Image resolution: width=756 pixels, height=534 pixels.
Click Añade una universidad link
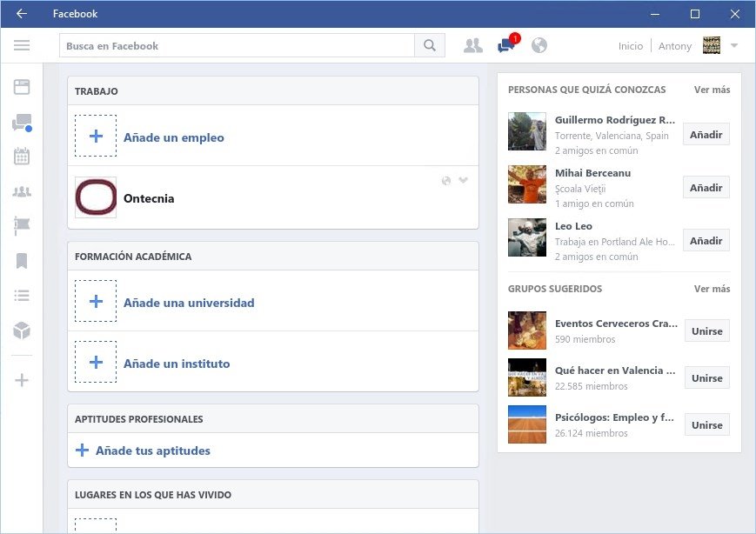coord(189,303)
